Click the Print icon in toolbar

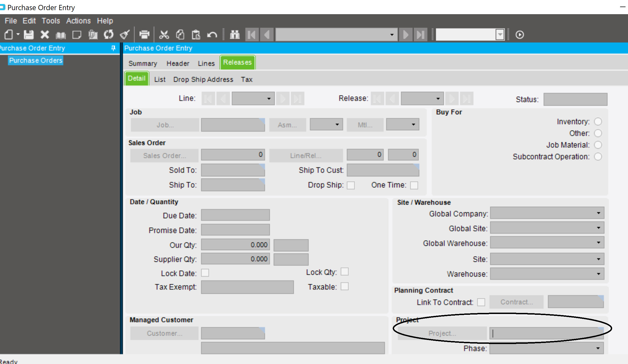[x=144, y=35]
